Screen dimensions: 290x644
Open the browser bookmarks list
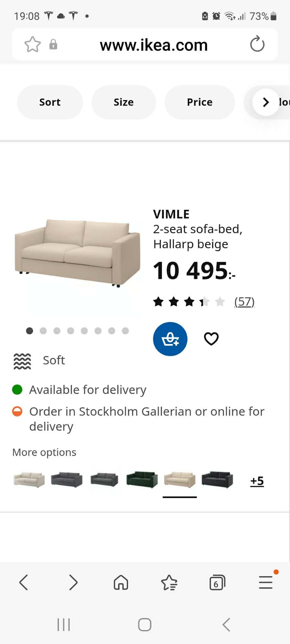[169, 583]
